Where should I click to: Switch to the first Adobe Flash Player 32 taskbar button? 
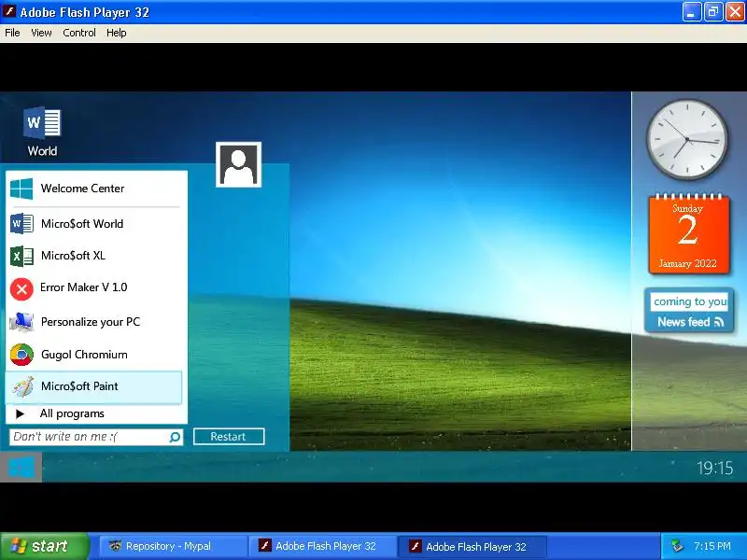[x=323, y=546]
